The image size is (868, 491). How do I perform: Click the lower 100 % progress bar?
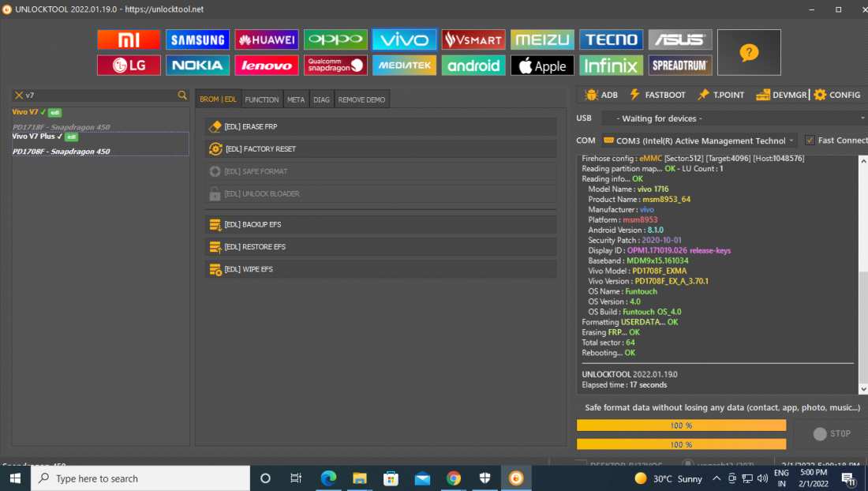click(x=681, y=444)
